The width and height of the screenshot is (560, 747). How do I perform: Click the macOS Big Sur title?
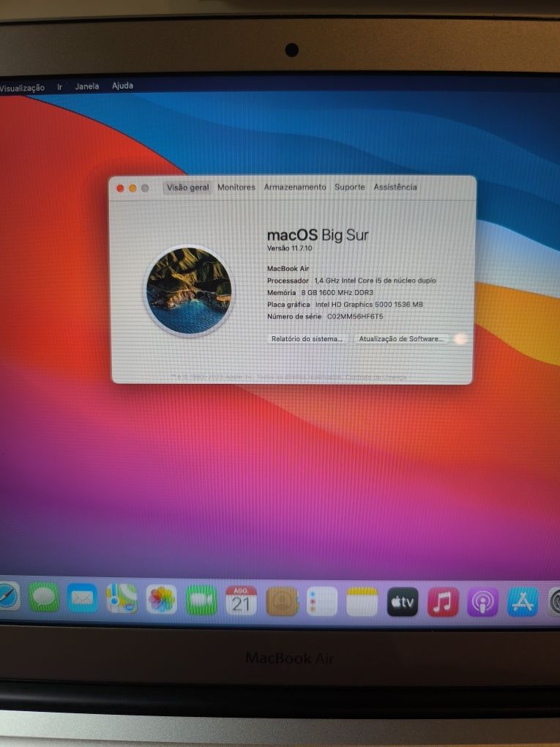click(x=318, y=235)
